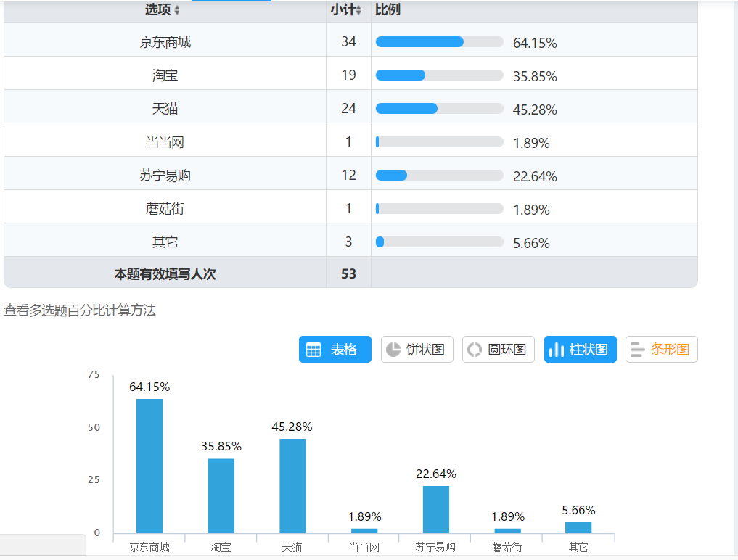The image size is (738, 560).
Task: Click the 64.15% label above chart bar
Action: coord(149,387)
